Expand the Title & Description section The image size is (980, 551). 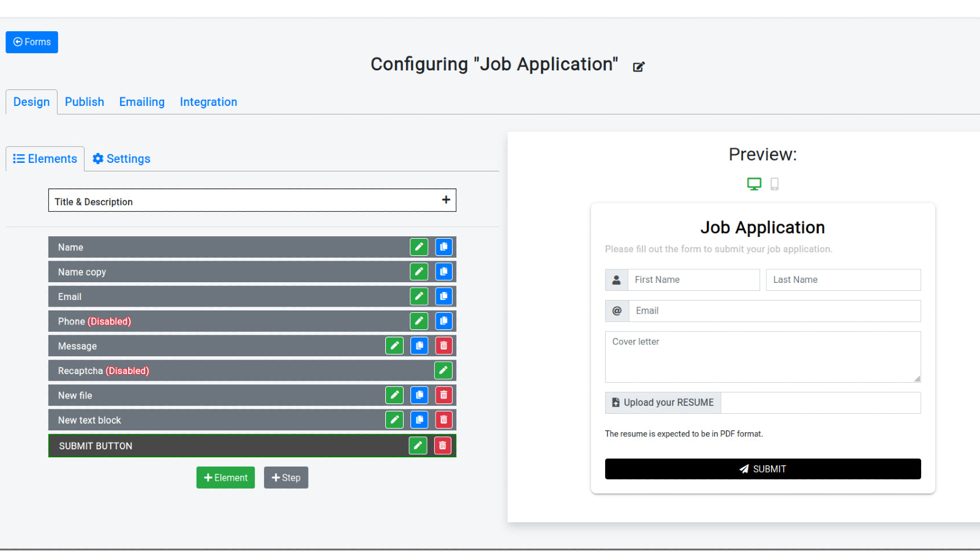click(446, 200)
